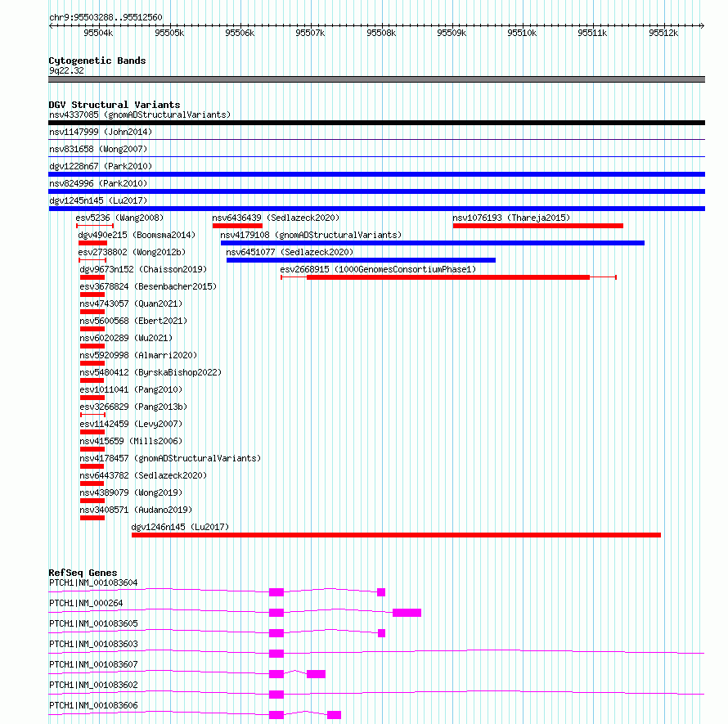The image size is (728, 724).
Task: Click the 95504k ruler tick label
Action: point(98,33)
